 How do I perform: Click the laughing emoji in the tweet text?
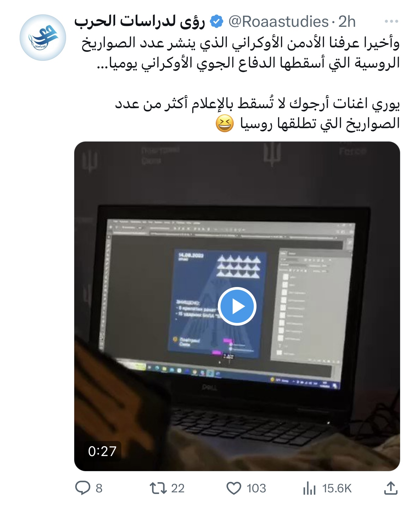point(225,124)
